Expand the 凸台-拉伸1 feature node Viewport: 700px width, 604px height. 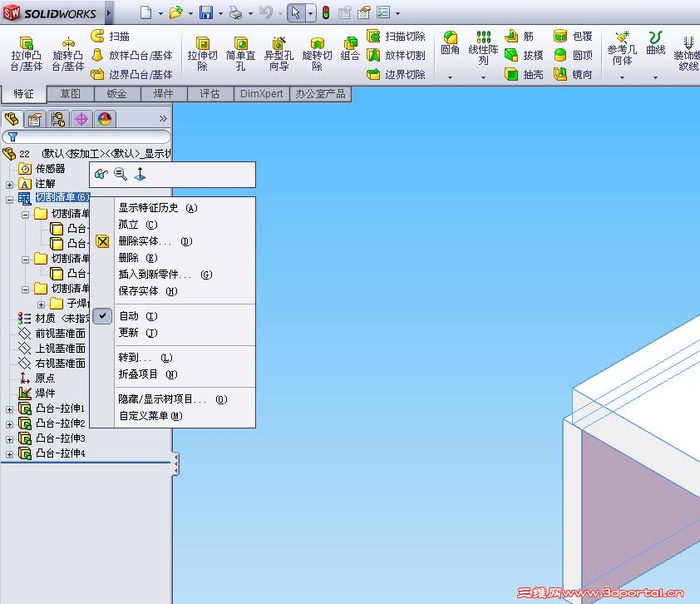[x=9, y=409]
